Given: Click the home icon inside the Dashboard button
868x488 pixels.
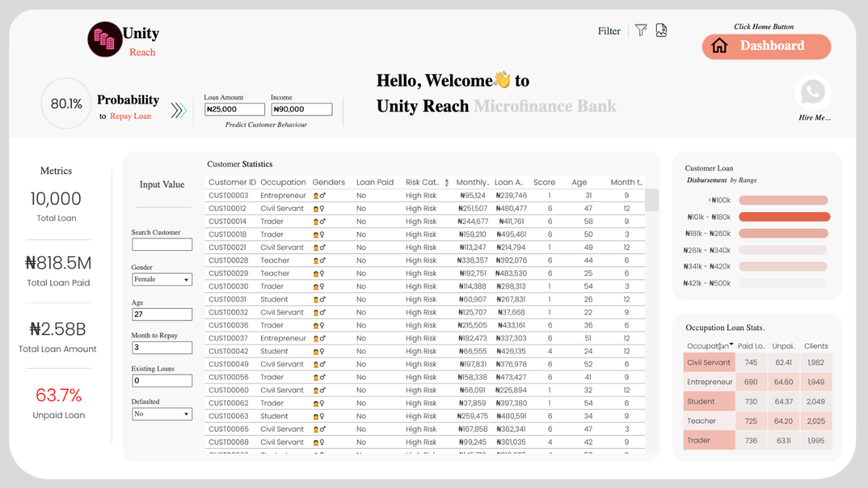Looking at the screenshot, I should (720, 46).
